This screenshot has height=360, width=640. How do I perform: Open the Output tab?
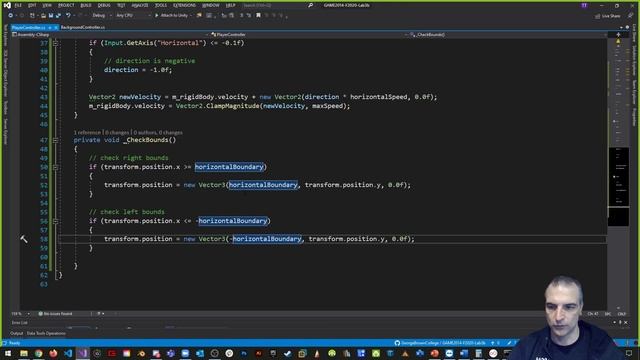pos(17,333)
